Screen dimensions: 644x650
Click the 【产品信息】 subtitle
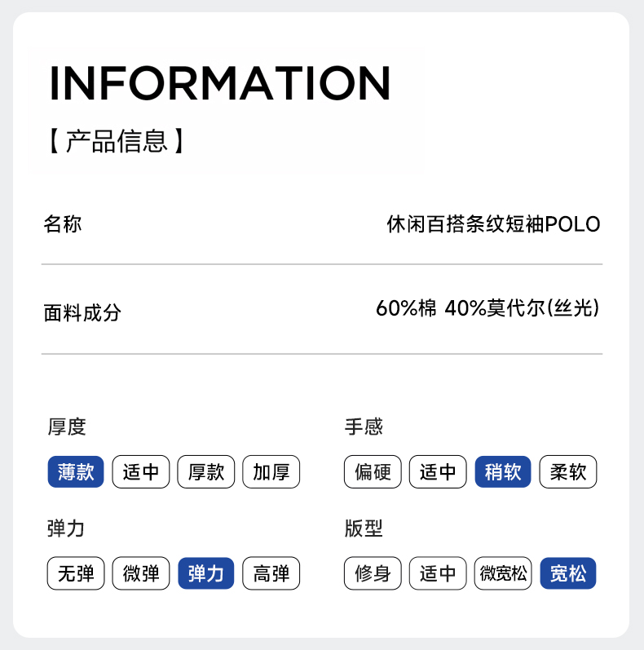click(x=116, y=141)
